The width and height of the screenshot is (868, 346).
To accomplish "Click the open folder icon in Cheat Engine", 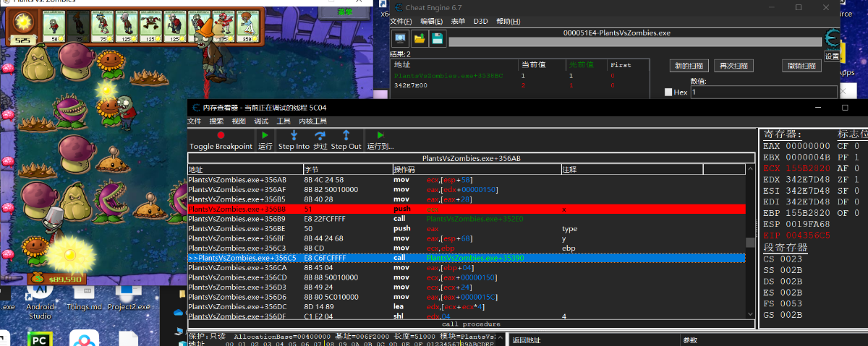I will [x=419, y=38].
